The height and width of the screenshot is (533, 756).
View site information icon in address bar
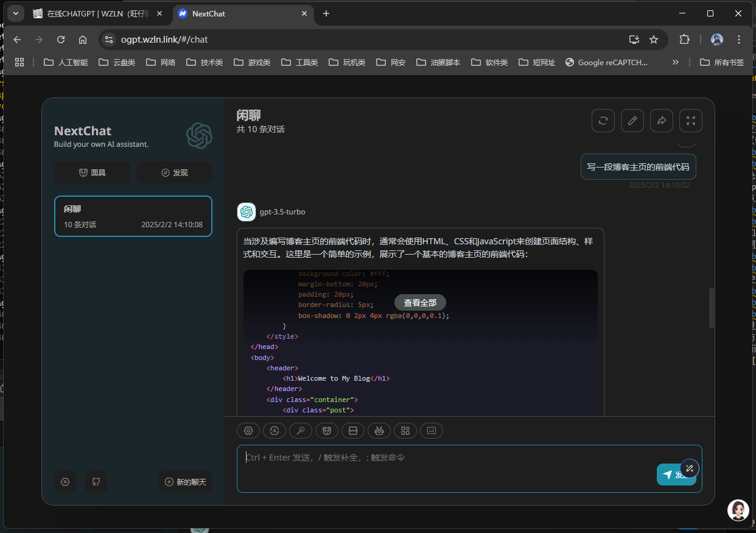pyautogui.click(x=109, y=40)
